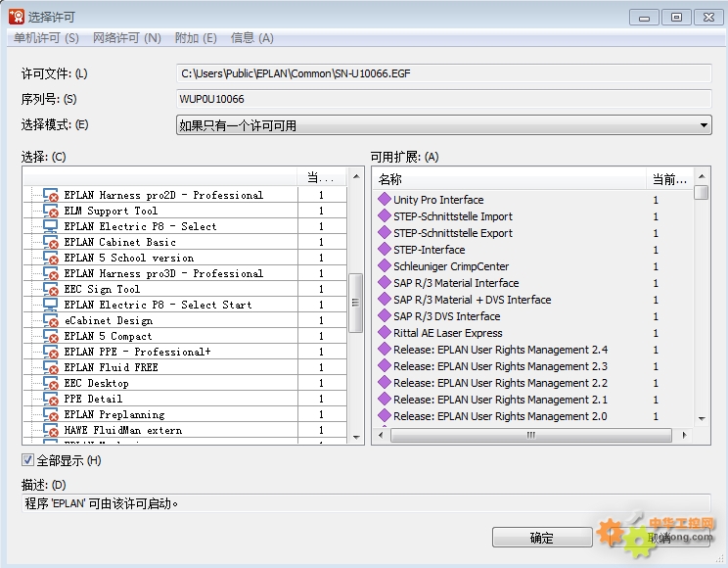Screen dimensions: 728x568
Task: Click the 描述 text field
Action: tap(366, 503)
